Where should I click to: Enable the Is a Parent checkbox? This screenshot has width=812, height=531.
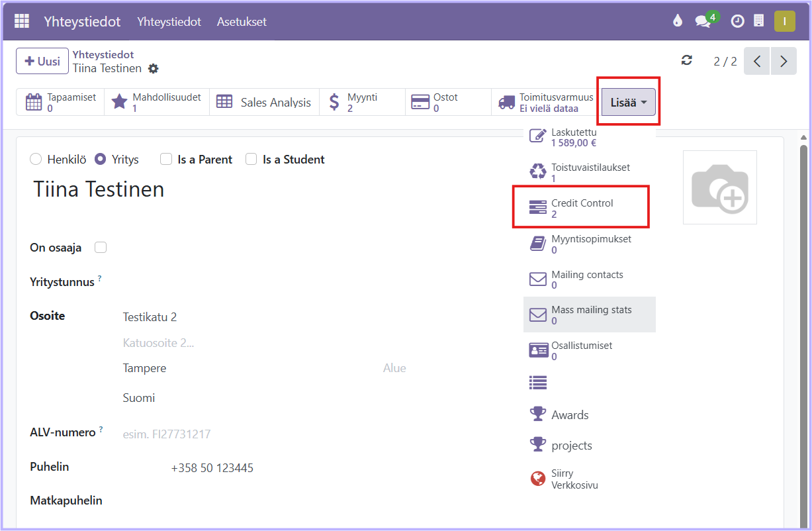click(166, 160)
